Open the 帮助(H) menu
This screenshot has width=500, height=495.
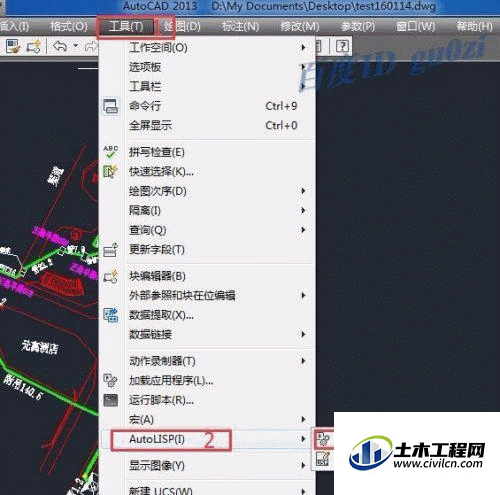(x=474, y=26)
